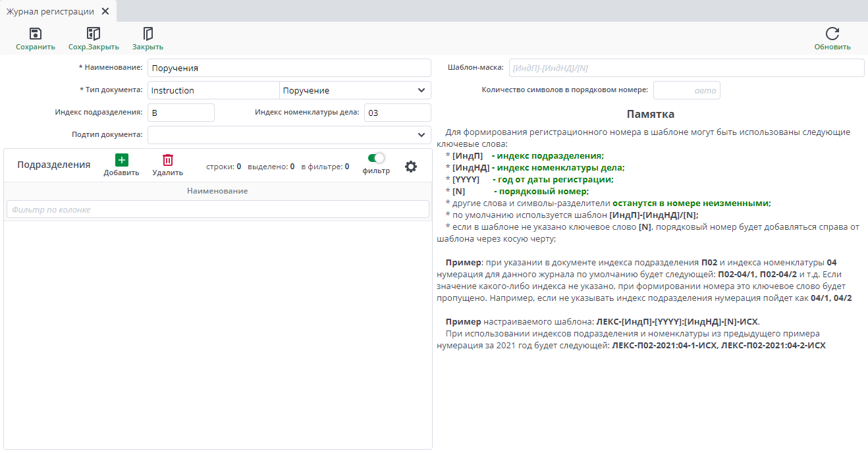The image size is (868, 453).
Task: Click the 'выделено: 0' counter
Action: point(271,167)
